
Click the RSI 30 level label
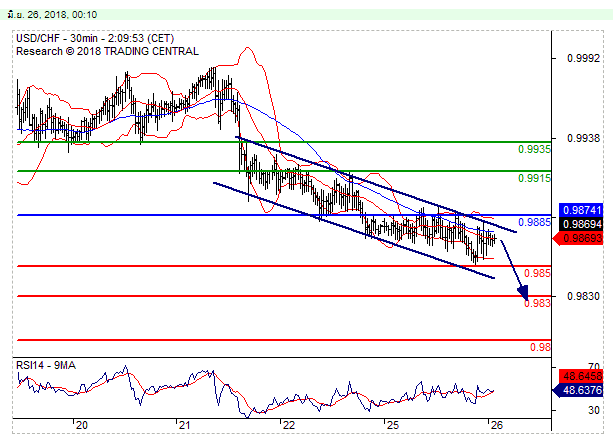pyautogui.click(x=594, y=410)
